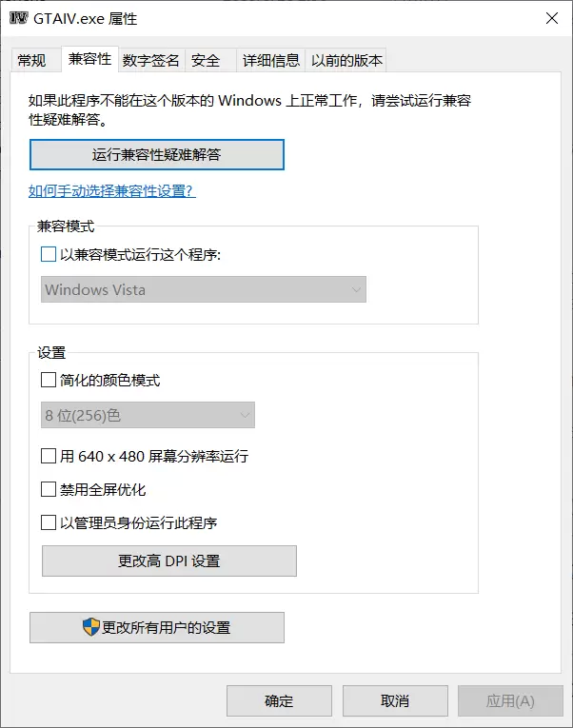Viewport: 573px width, 728px height.
Task: Tick the 简化的颜色模式 checkbox
Action: 49,380
